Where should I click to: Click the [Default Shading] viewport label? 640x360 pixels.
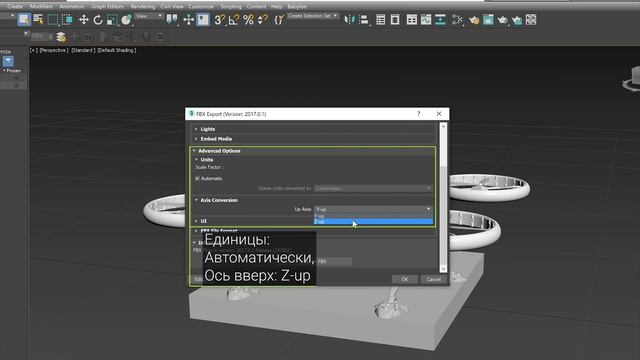(x=117, y=50)
